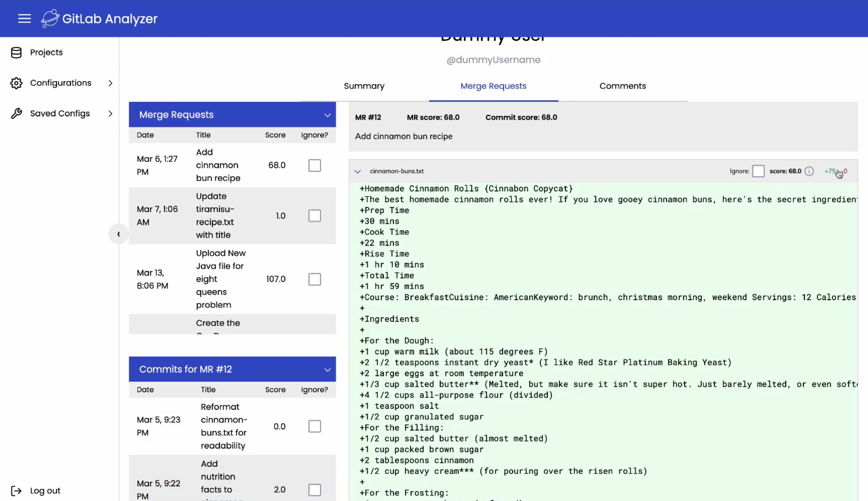Open the hamburger menu icon
The image size is (868, 501).
pyautogui.click(x=24, y=18)
